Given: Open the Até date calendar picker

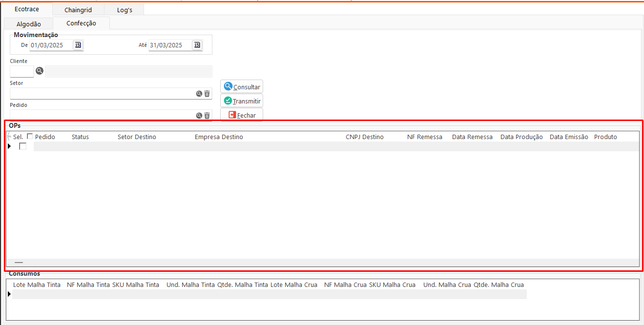Looking at the screenshot, I should (x=197, y=45).
